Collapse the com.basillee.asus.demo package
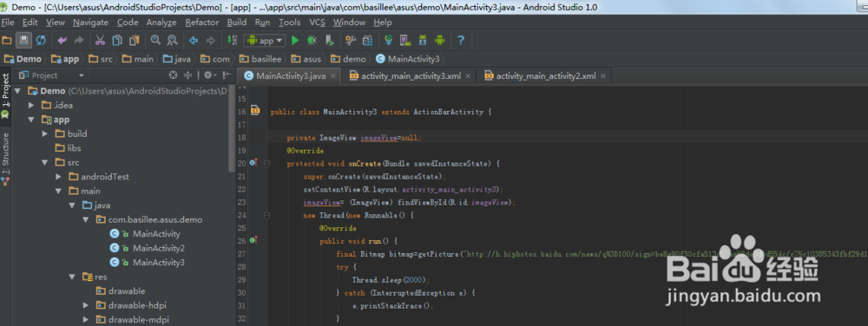This screenshot has width=868, height=326. [86, 219]
